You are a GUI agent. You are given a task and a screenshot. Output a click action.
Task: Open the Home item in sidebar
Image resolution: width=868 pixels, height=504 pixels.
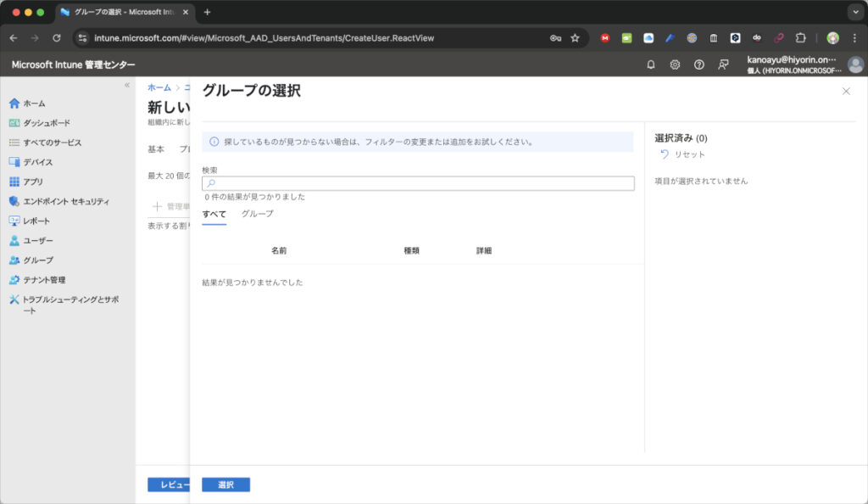(28, 104)
